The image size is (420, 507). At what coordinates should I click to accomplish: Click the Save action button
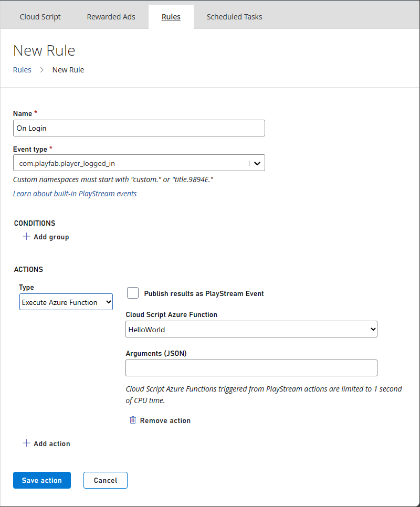(x=41, y=480)
